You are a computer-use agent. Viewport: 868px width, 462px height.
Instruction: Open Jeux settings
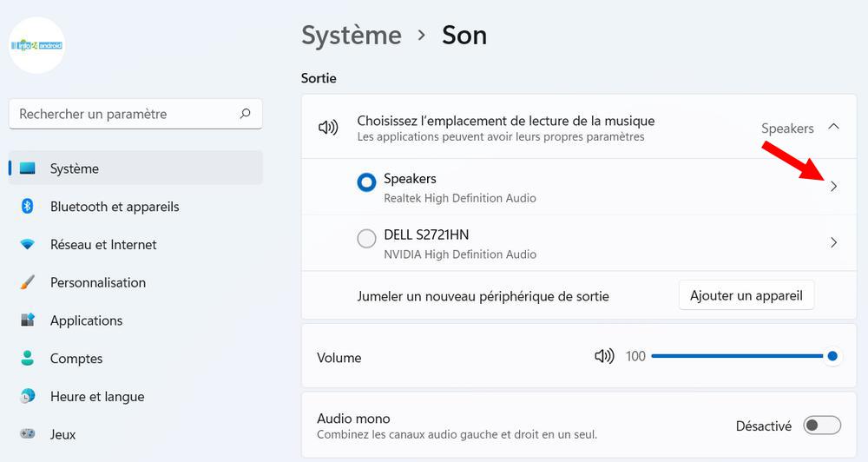coord(135,433)
